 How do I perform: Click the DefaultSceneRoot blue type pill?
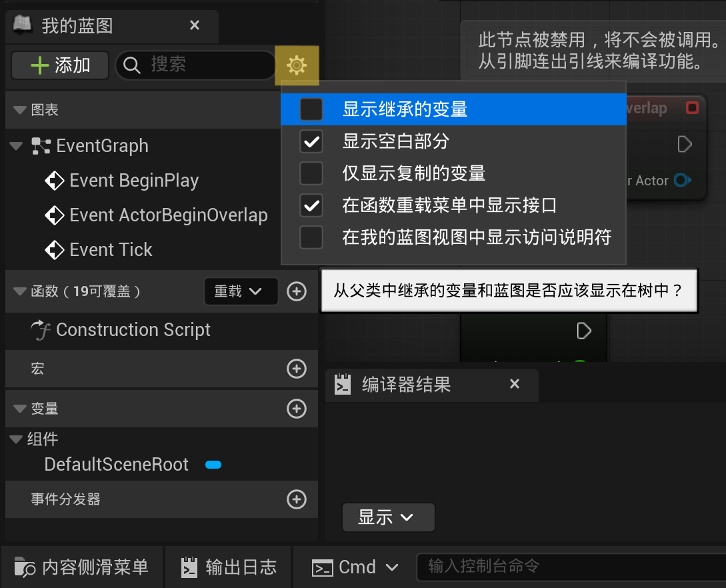213,465
